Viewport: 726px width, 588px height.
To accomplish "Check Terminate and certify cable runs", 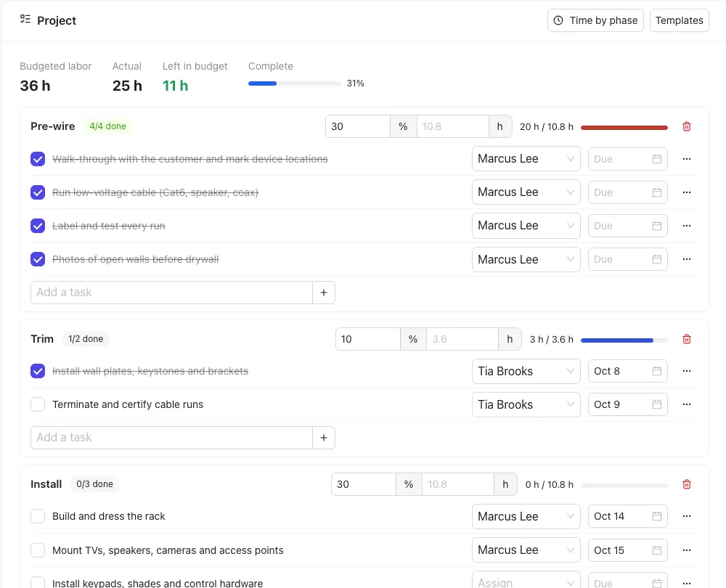I will coord(38,404).
